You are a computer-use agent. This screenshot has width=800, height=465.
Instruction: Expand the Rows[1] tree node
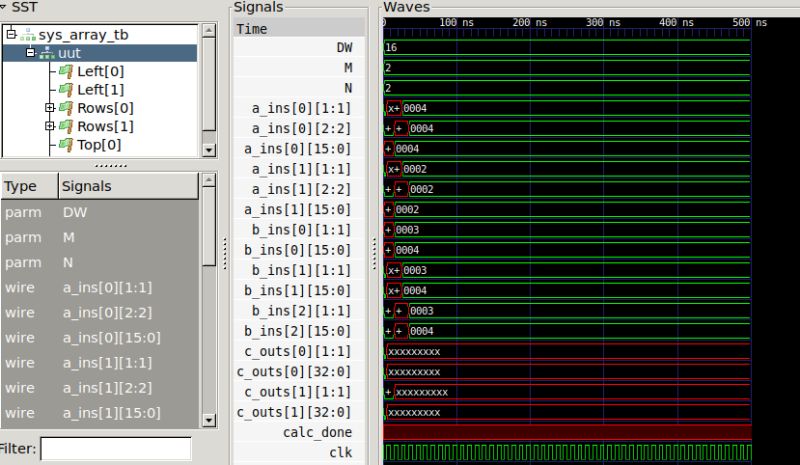pyautogui.click(x=49, y=126)
